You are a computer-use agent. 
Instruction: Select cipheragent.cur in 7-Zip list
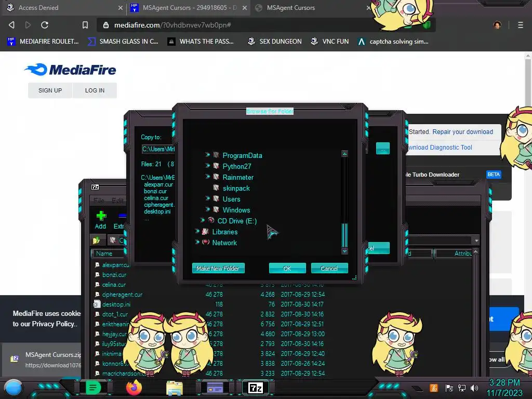122,295
